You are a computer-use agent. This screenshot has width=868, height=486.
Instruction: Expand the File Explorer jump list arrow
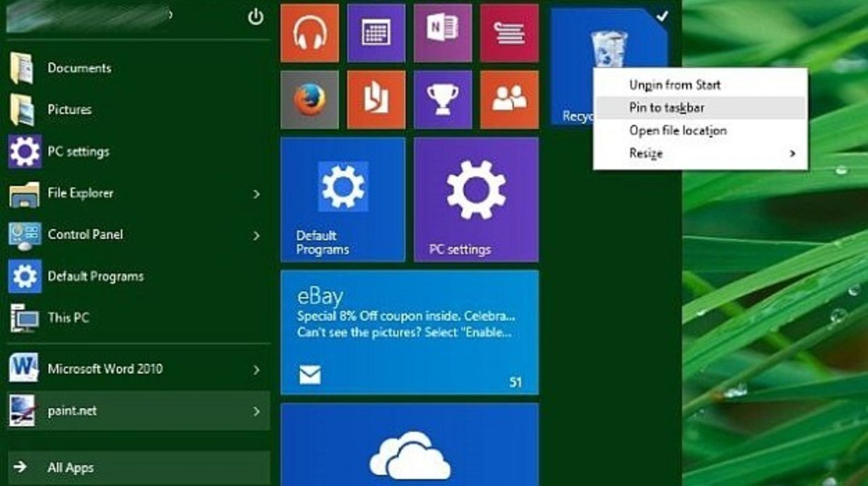(x=256, y=194)
